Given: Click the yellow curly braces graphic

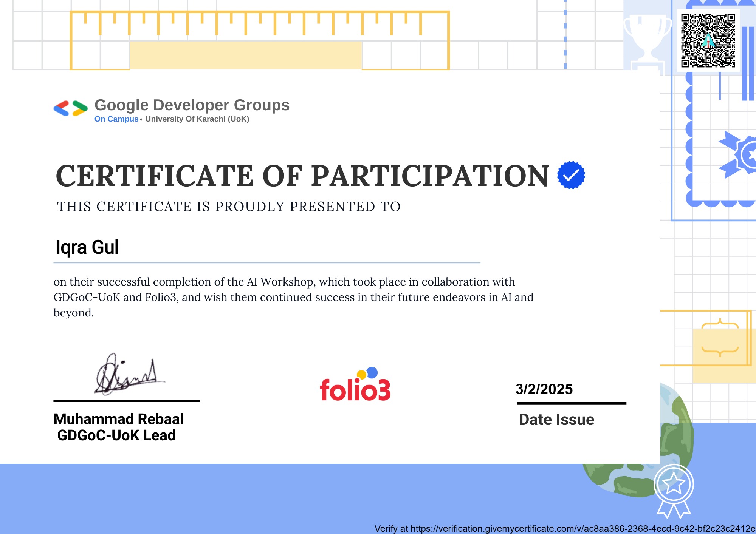Looking at the screenshot, I should point(720,338).
